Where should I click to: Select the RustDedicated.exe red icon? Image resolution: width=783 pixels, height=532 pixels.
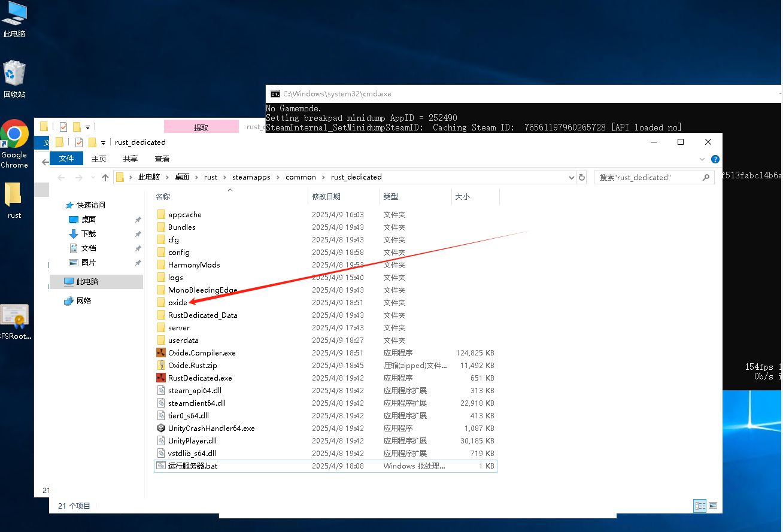point(161,378)
